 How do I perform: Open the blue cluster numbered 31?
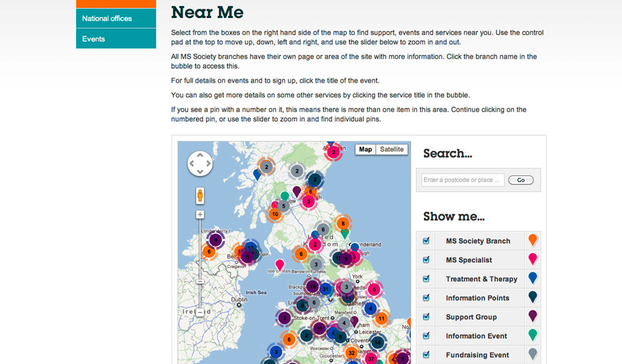point(326,289)
